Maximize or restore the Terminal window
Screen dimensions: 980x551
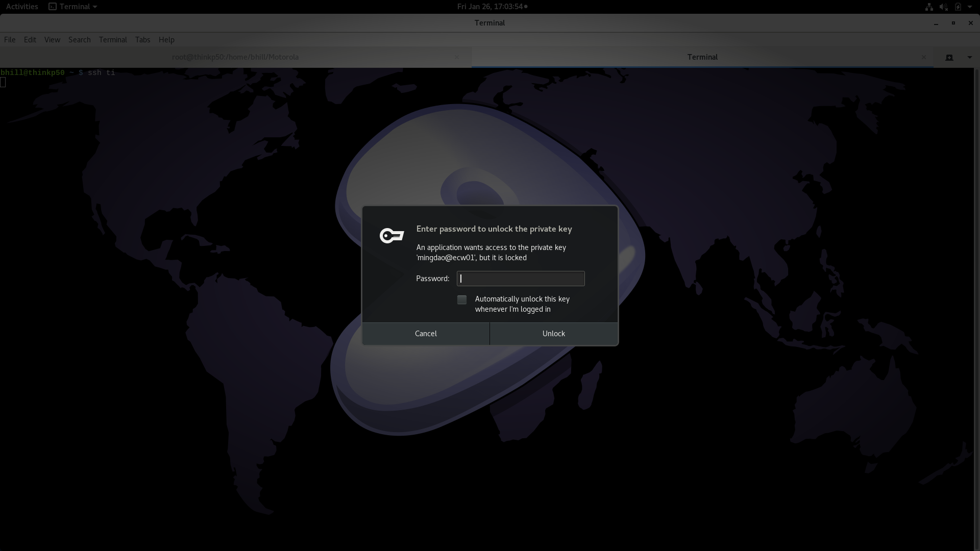point(953,23)
